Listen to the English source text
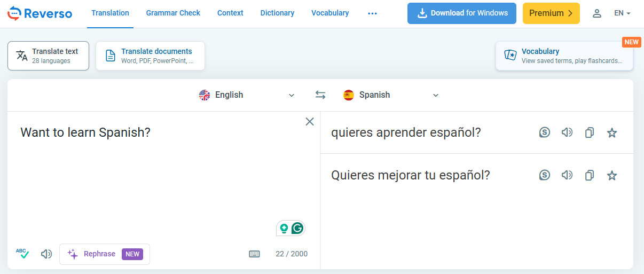The height and width of the screenshot is (274, 644). pyautogui.click(x=46, y=254)
